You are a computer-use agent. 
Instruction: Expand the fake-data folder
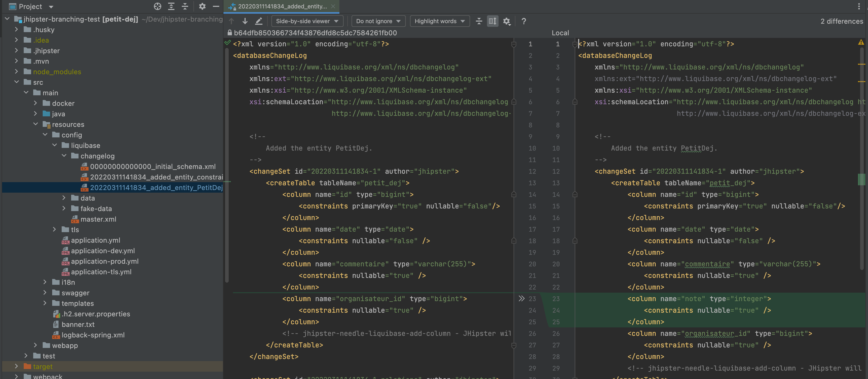[x=64, y=209]
